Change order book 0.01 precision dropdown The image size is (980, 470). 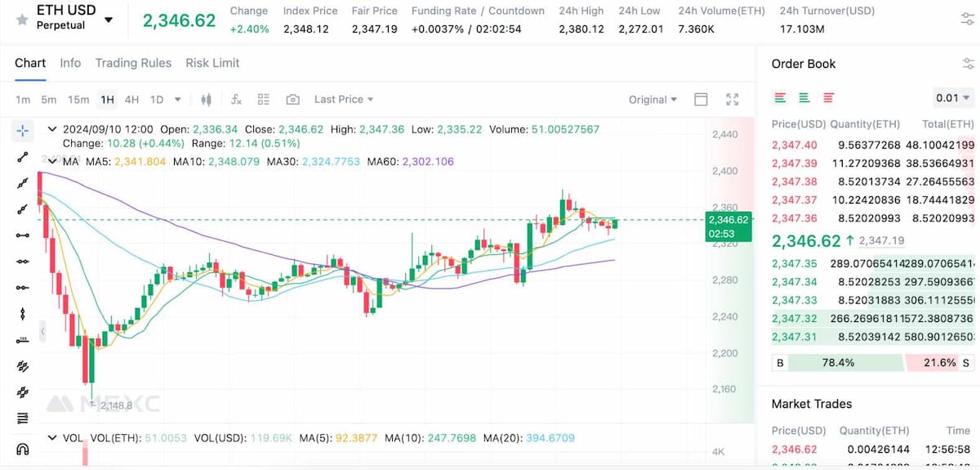click(953, 98)
